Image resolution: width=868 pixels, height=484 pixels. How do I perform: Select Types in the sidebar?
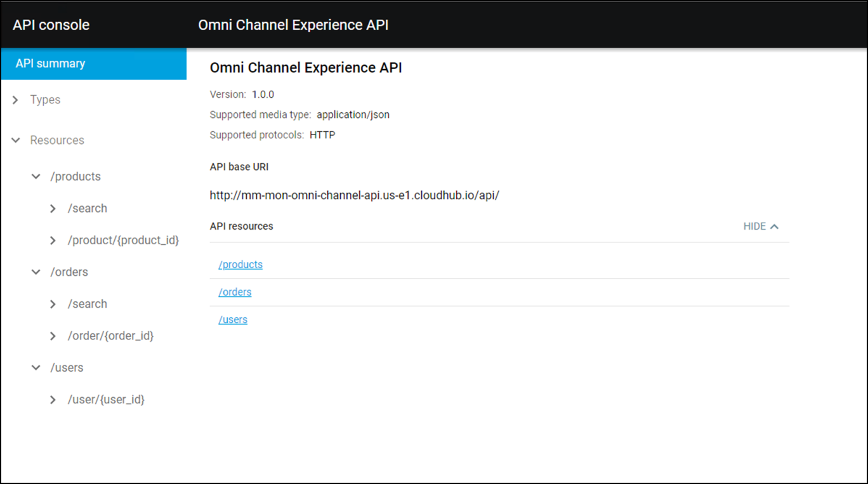pos(45,100)
